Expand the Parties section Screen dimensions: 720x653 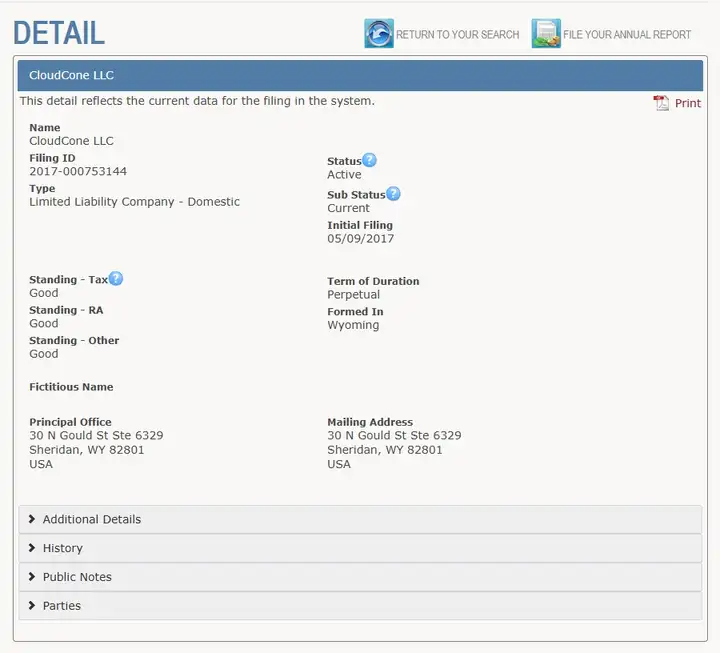(360, 606)
